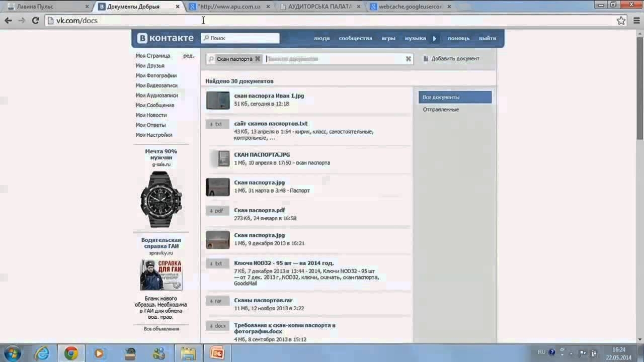Go to Мои Фотографии
The image size is (644, 362).
point(156,75)
